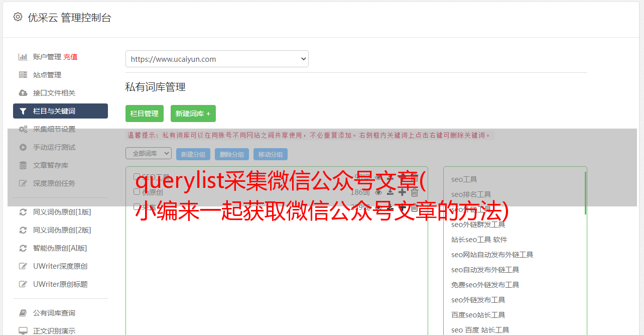Click the gear icon beside 优采云 管理控制台
This screenshot has height=335, width=644.
click(x=18, y=17)
